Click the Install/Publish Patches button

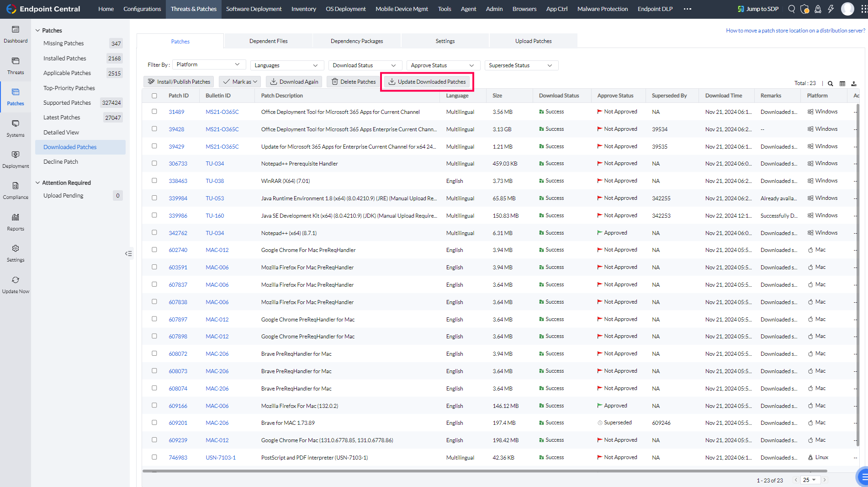179,82
